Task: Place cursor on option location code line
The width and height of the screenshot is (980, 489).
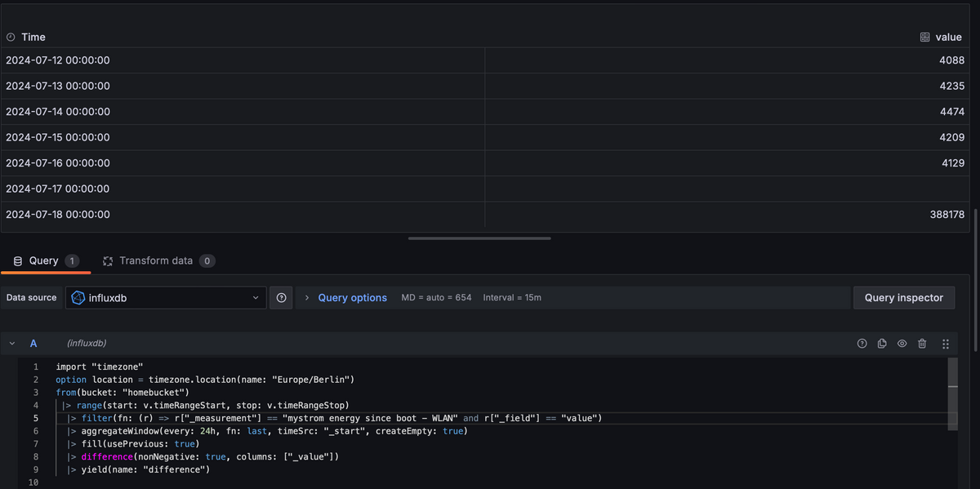Action: (x=204, y=380)
